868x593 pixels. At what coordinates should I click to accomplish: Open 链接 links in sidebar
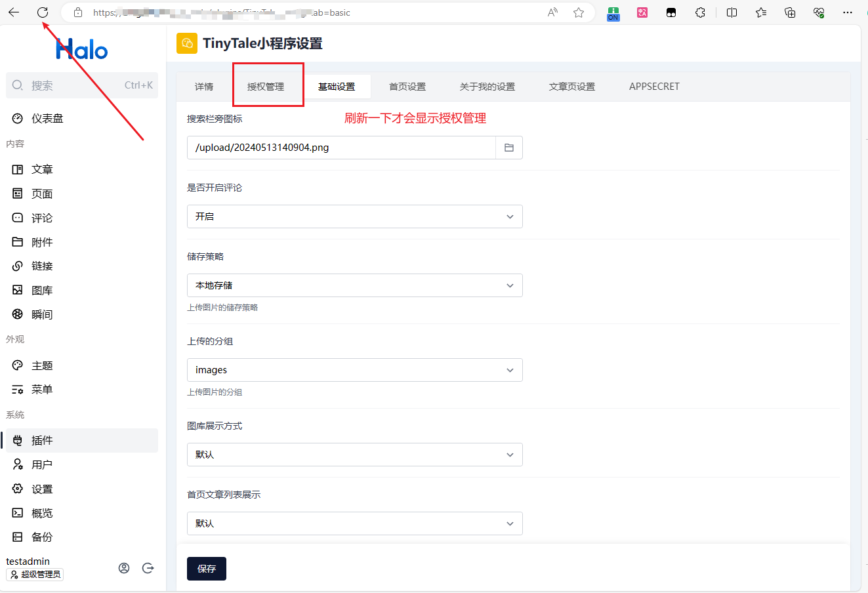82,266
